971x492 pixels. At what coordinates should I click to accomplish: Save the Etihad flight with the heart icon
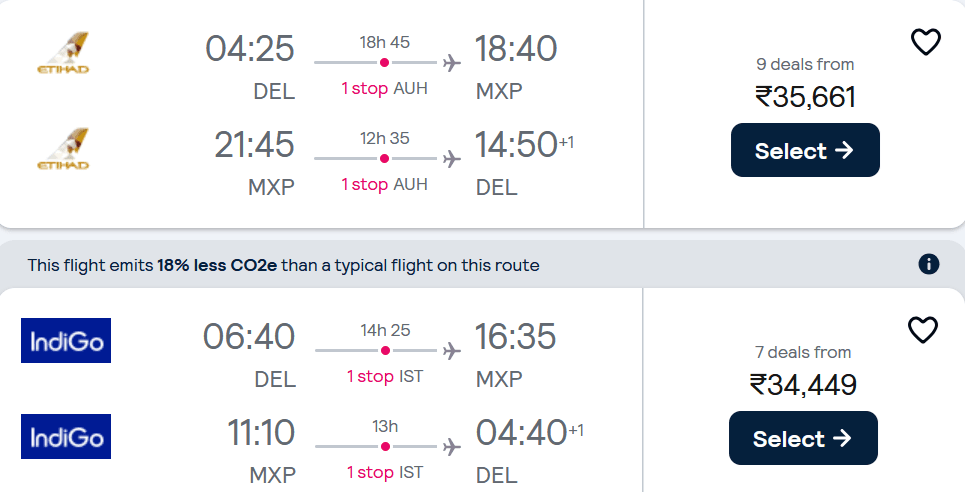926,42
